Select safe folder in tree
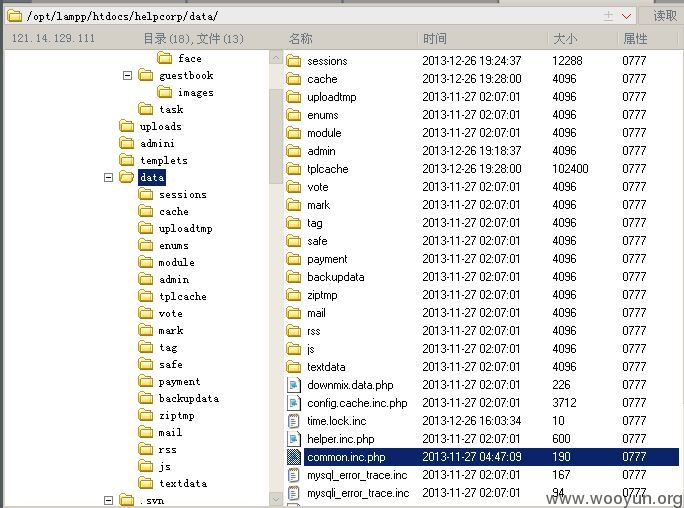The width and height of the screenshot is (684, 508). coord(171,365)
